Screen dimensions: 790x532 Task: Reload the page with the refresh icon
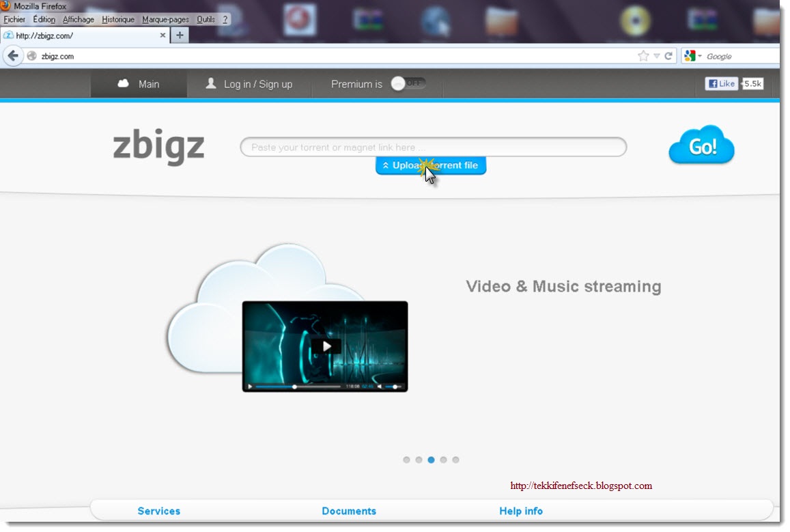coord(668,56)
